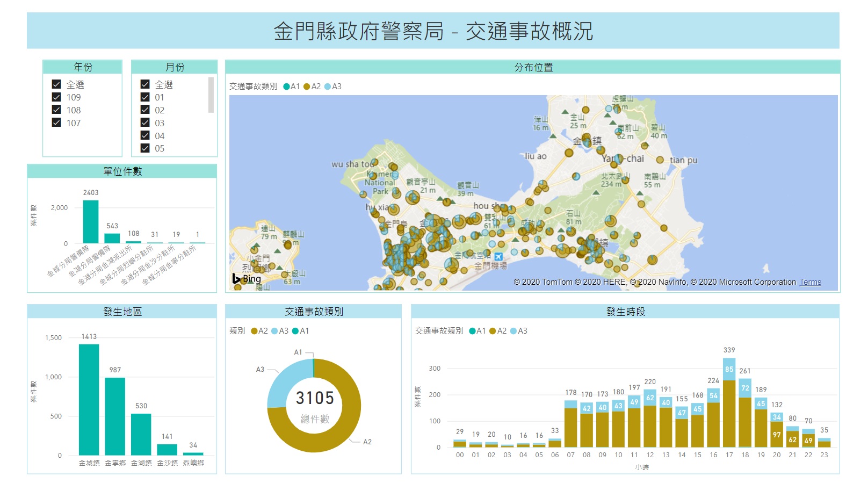Click the dashboard title 金門縣政府警察局 - 交通事故概況
This screenshot has height=483, width=868.
(x=433, y=31)
